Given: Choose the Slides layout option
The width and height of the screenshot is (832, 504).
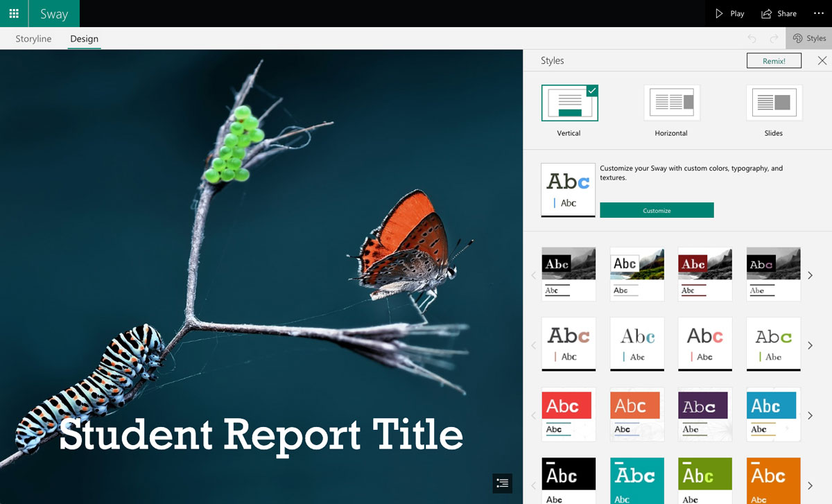Looking at the screenshot, I should click(x=774, y=111).
